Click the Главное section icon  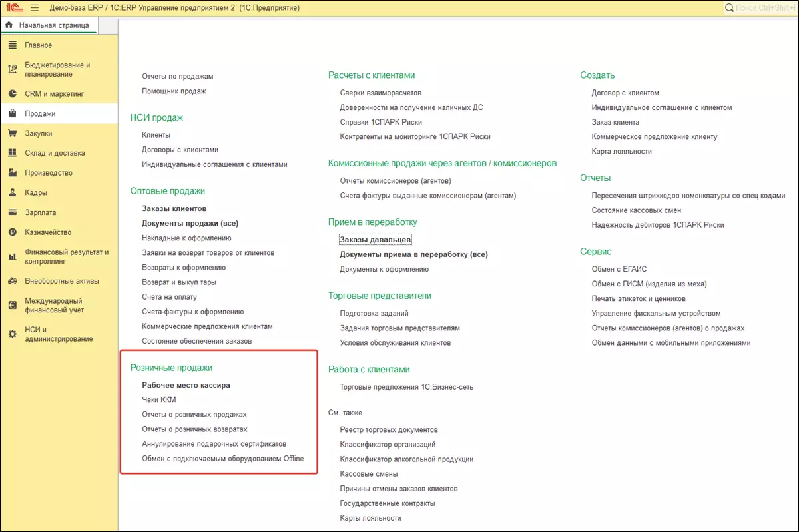[12, 45]
